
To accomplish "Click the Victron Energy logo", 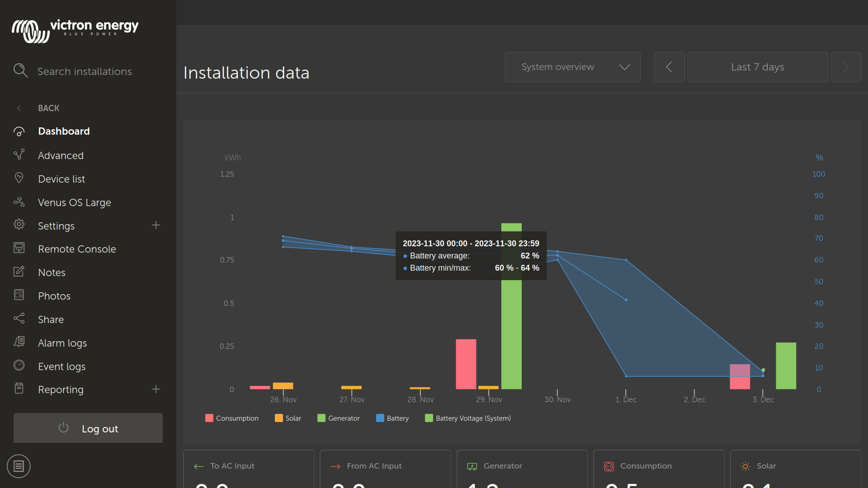I will tap(75, 31).
